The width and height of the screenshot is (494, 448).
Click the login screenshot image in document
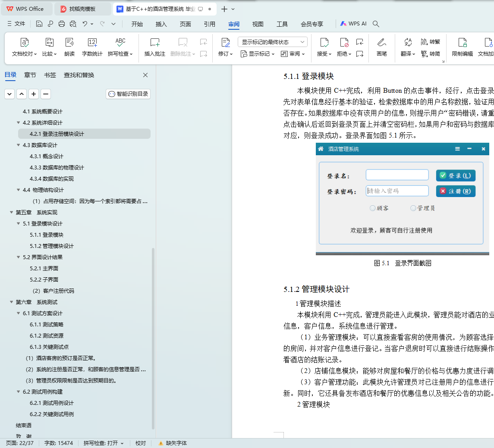click(x=403, y=199)
